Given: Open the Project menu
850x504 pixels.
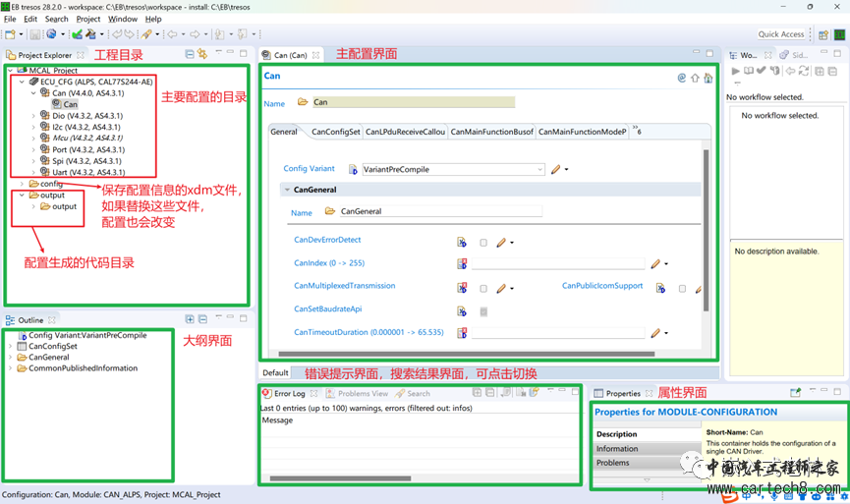Looking at the screenshot, I should tap(87, 19).
